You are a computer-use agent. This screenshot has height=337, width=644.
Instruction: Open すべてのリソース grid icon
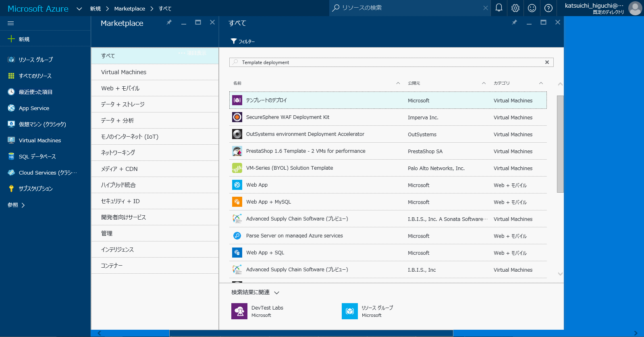point(11,76)
